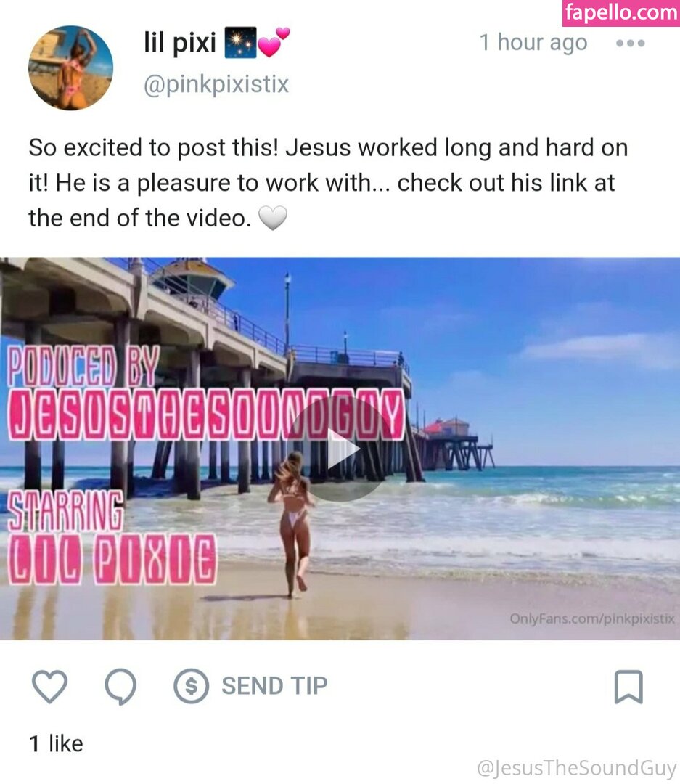Click the pink hearts emoji after name
The width and height of the screenshot is (680, 784).
[x=274, y=42]
